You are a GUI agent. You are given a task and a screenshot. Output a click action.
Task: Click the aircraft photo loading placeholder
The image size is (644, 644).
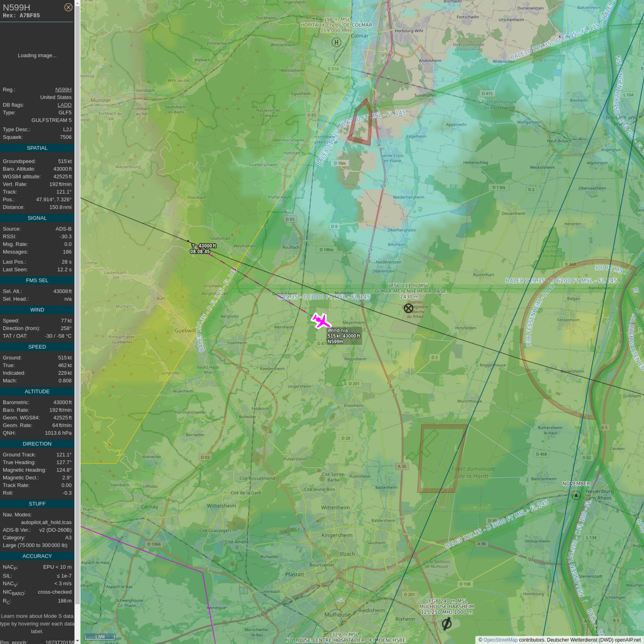37,55
